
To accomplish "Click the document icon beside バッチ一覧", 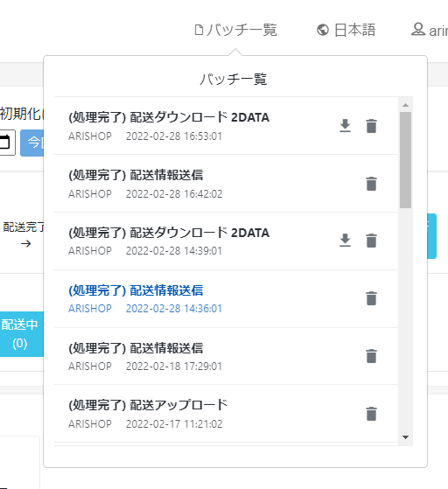I will click(x=199, y=30).
